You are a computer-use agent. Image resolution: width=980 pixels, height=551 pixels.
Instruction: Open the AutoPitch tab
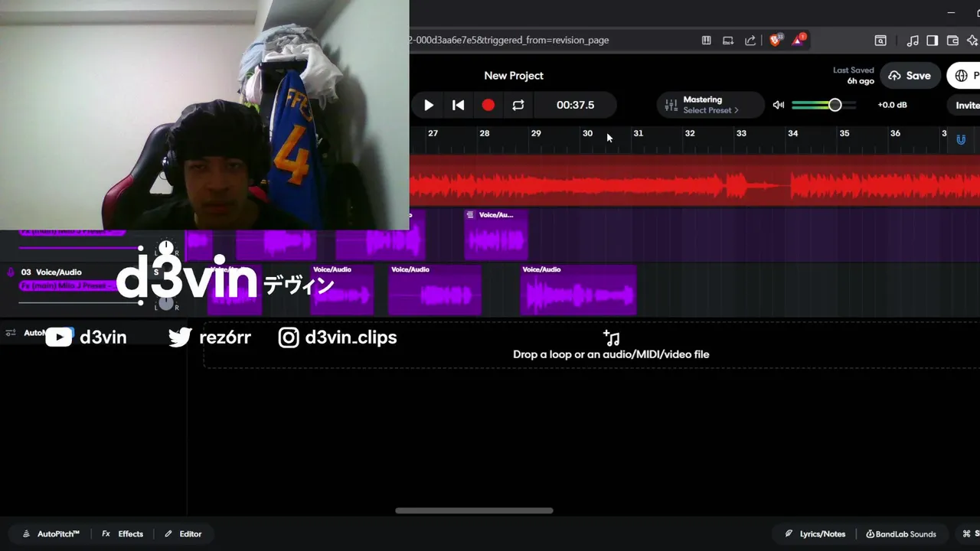tap(51, 534)
